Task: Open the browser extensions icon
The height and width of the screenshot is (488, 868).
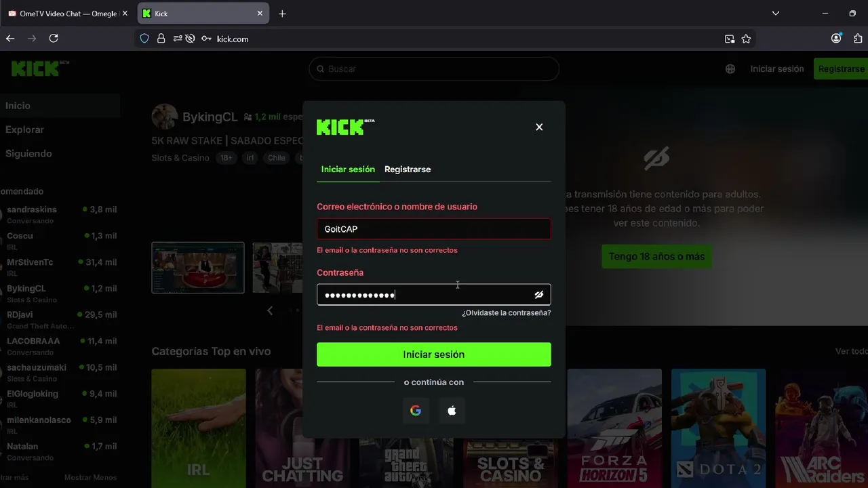Action: click(x=858, y=39)
